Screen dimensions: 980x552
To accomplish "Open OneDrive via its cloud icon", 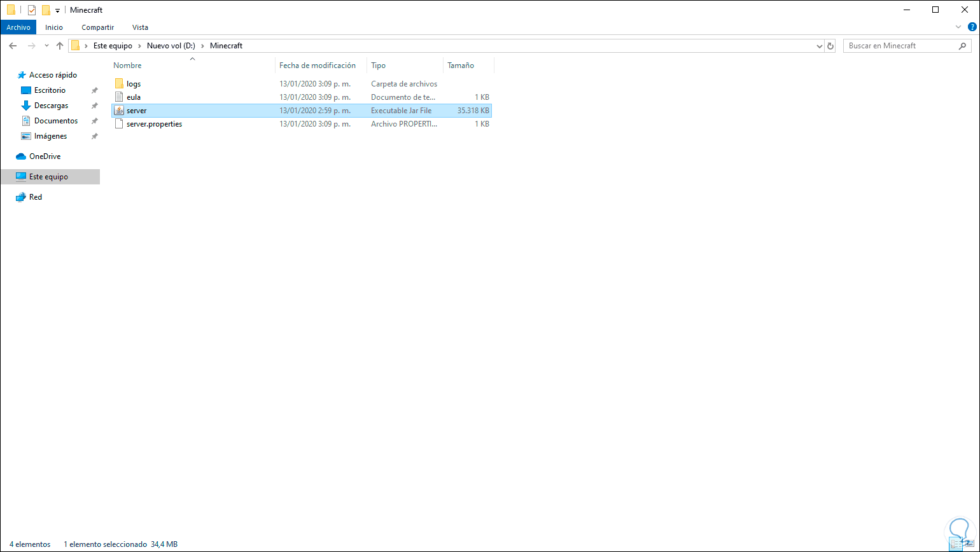I will click(21, 156).
